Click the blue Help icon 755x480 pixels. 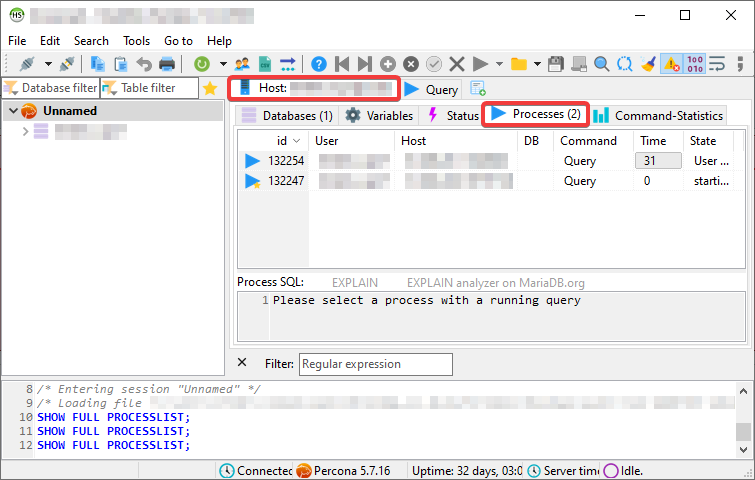click(318, 64)
